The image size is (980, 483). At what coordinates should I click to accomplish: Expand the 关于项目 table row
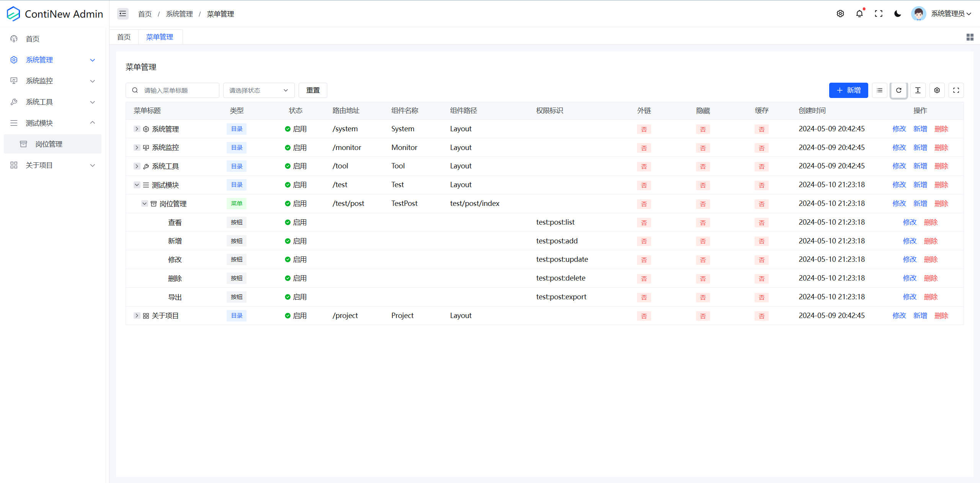click(x=137, y=316)
